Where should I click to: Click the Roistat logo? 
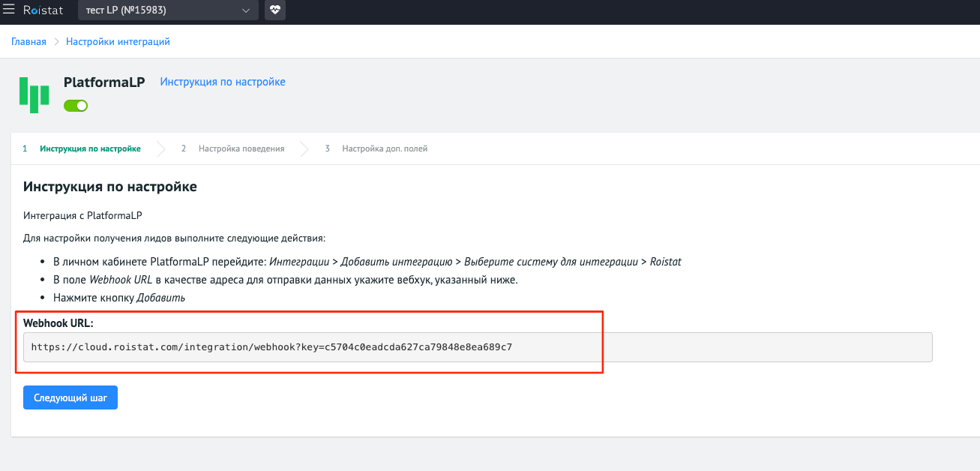[x=43, y=10]
